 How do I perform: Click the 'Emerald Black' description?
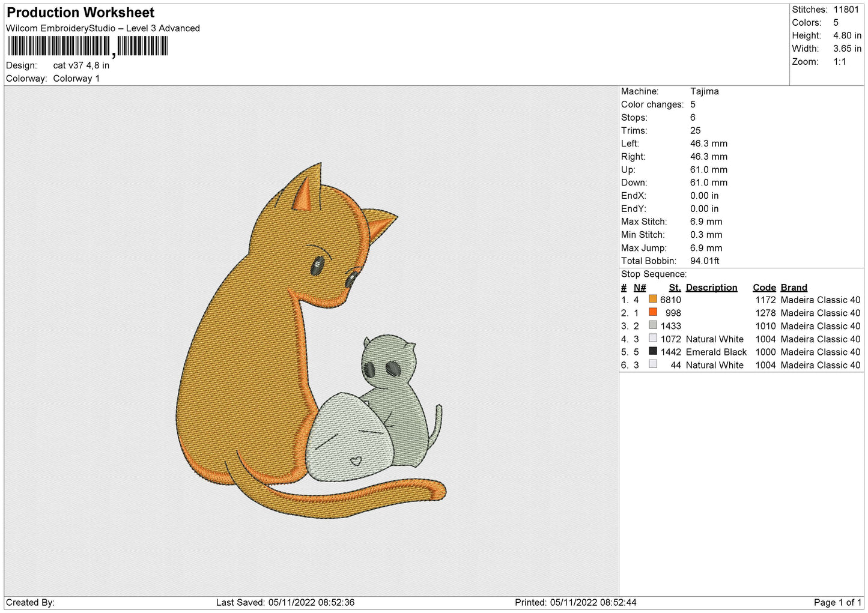[716, 352]
